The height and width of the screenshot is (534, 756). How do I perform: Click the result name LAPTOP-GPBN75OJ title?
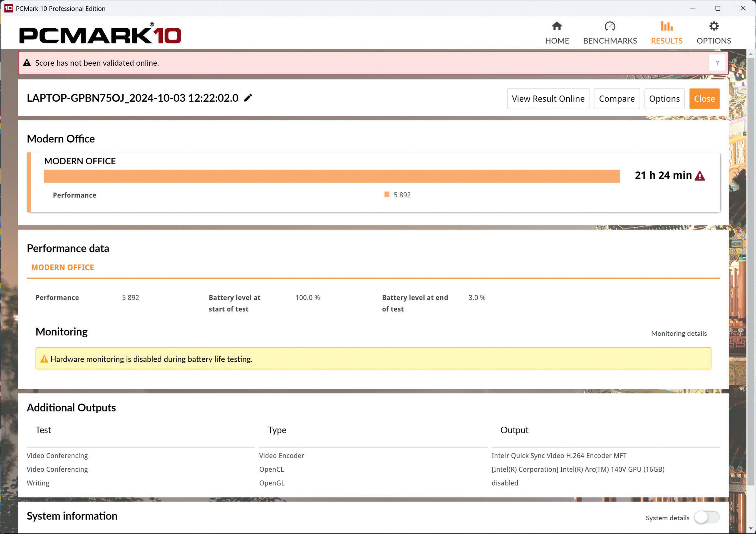(x=132, y=98)
